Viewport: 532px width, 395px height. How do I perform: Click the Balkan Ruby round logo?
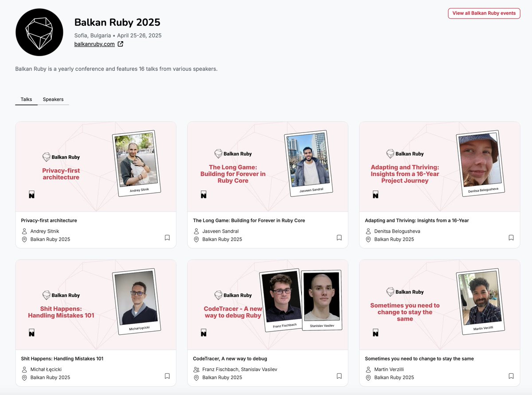pos(40,32)
